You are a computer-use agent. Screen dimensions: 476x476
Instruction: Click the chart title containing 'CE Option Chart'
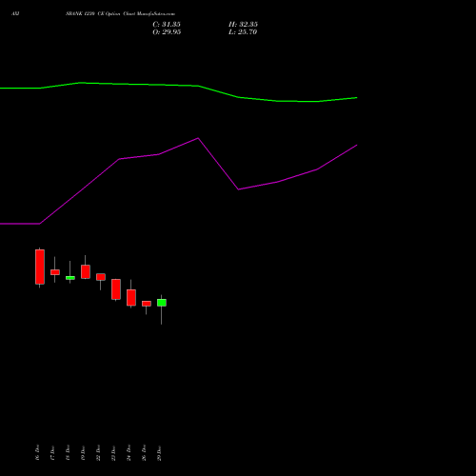(x=120, y=14)
